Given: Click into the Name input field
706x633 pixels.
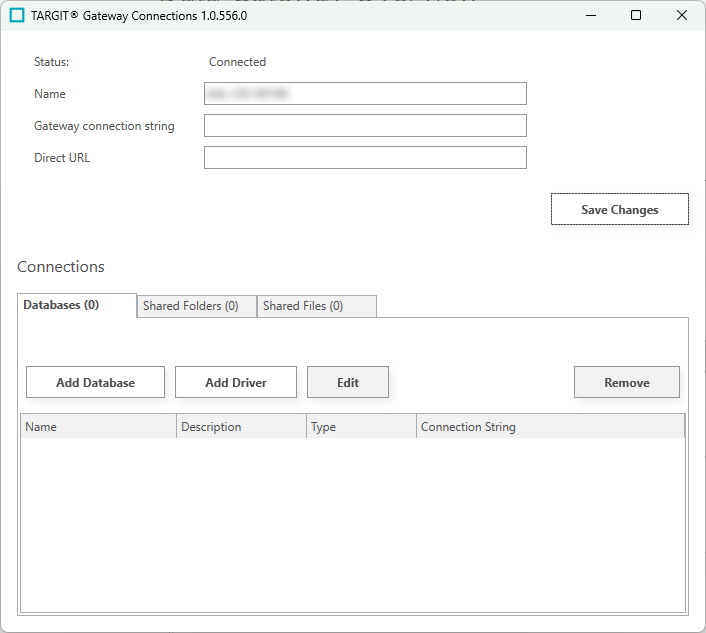Looking at the screenshot, I should [365, 94].
